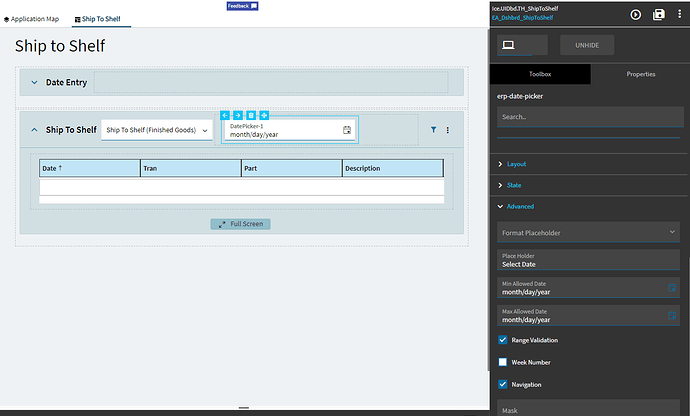The height and width of the screenshot is (416, 690).
Task: Open Min Allowed Date calendar icon
Action: [x=672, y=288]
